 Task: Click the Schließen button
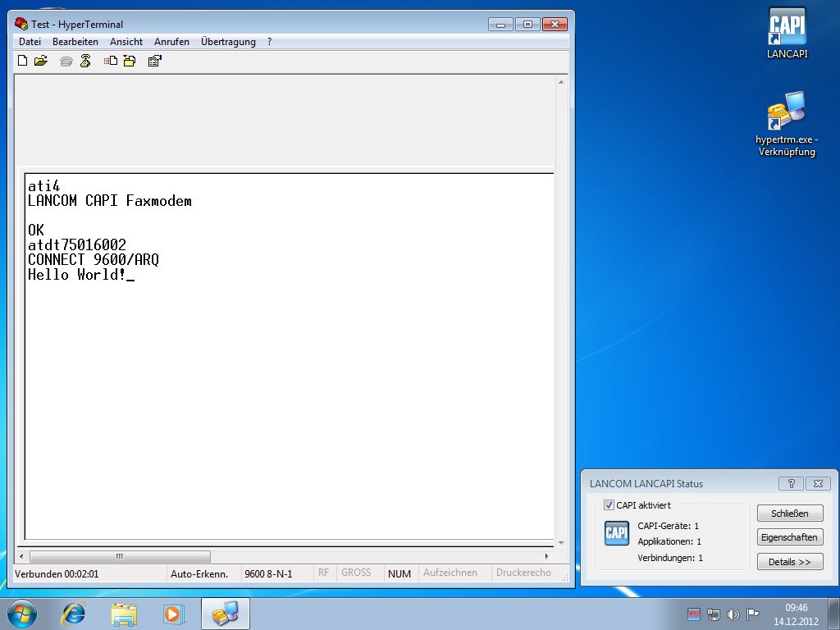coord(790,514)
